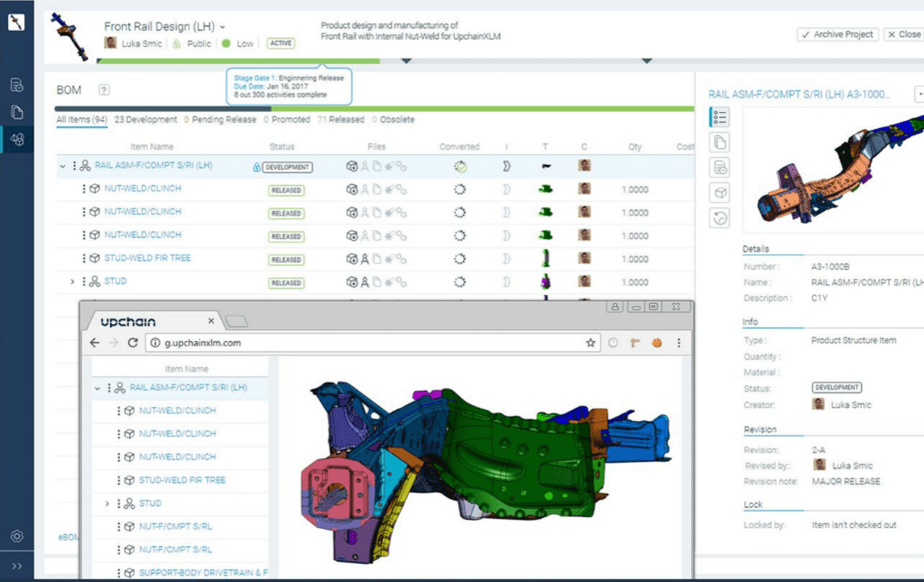Click the revision history icon in right panel
Image resolution: width=924 pixels, height=582 pixels.
719,217
